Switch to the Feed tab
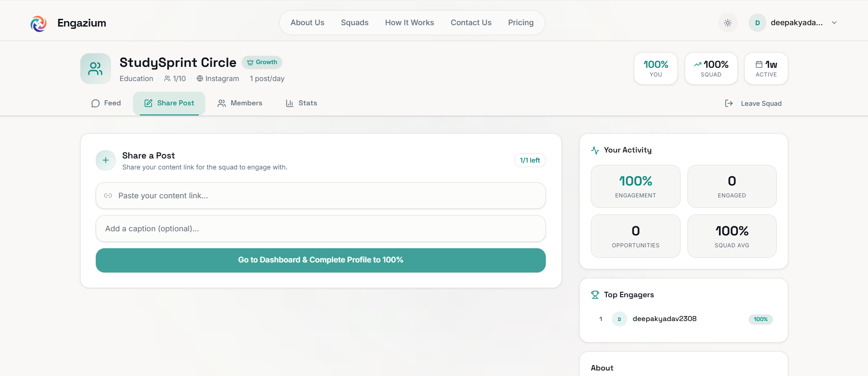This screenshot has width=868, height=376. 106,104
